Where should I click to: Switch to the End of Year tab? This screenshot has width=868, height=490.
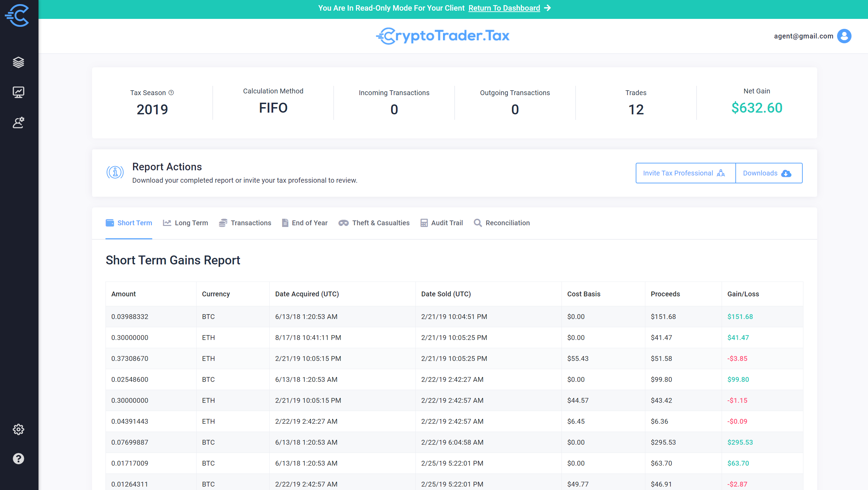[x=305, y=223]
